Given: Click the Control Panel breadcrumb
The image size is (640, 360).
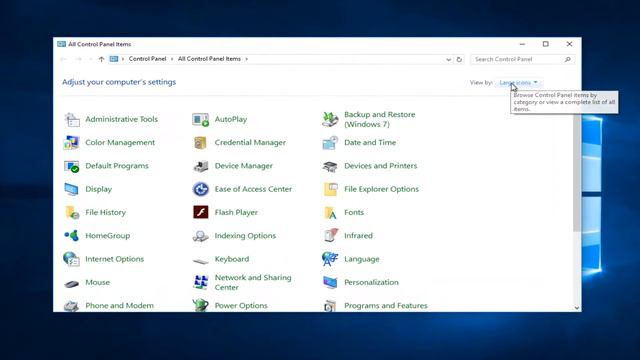Looking at the screenshot, I should (x=147, y=59).
